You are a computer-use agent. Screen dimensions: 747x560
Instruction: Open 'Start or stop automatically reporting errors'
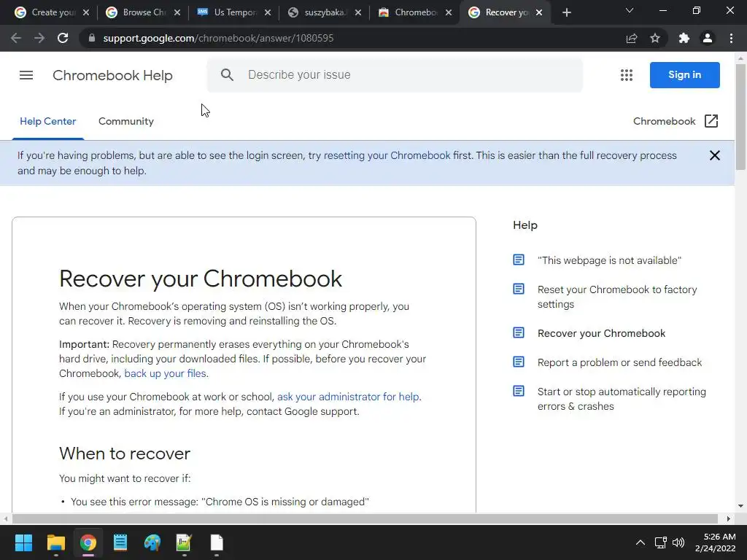622,399
